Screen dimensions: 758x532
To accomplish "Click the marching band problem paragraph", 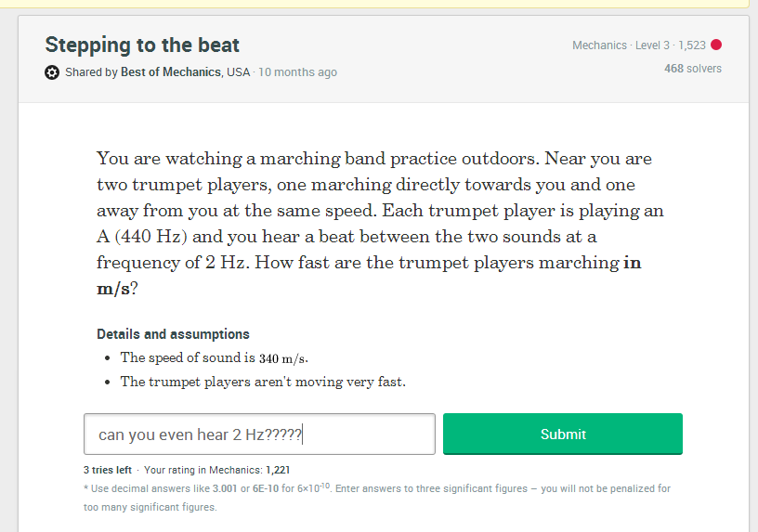I will click(381, 223).
